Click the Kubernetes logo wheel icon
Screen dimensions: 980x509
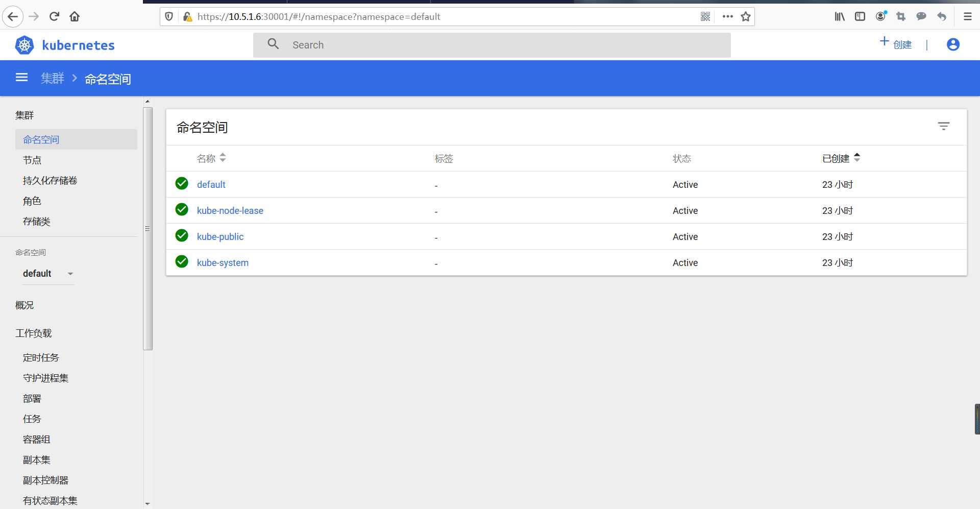point(24,45)
